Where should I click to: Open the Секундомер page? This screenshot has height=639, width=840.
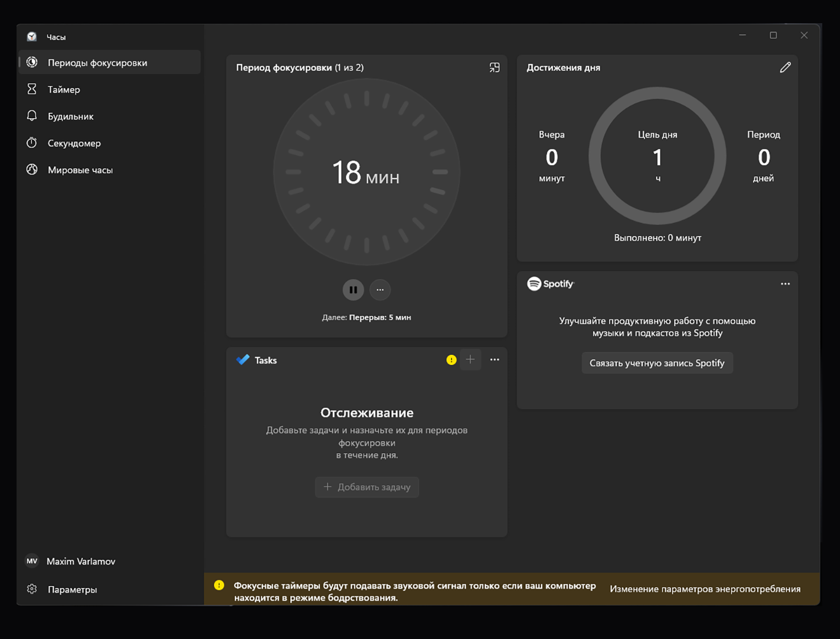pyautogui.click(x=109, y=143)
